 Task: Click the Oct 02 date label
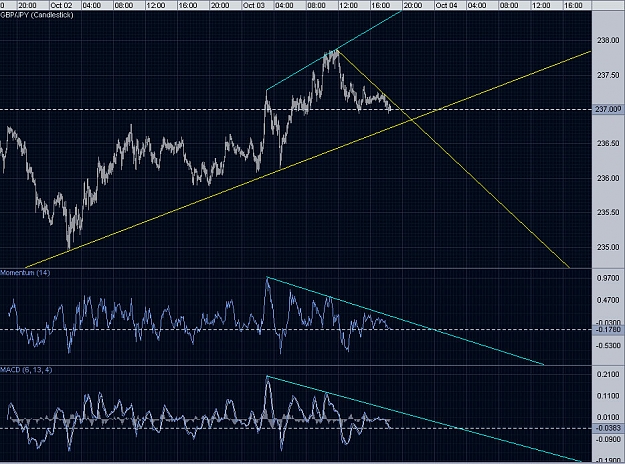pyautogui.click(x=61, y=5)
